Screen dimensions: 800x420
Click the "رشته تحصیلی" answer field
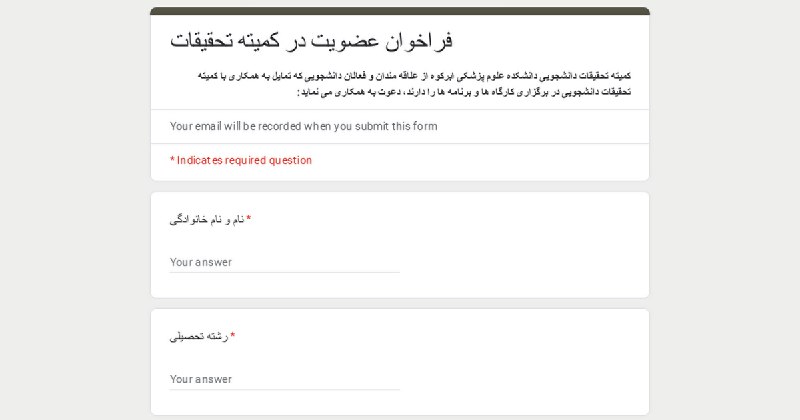coord(284,379)
